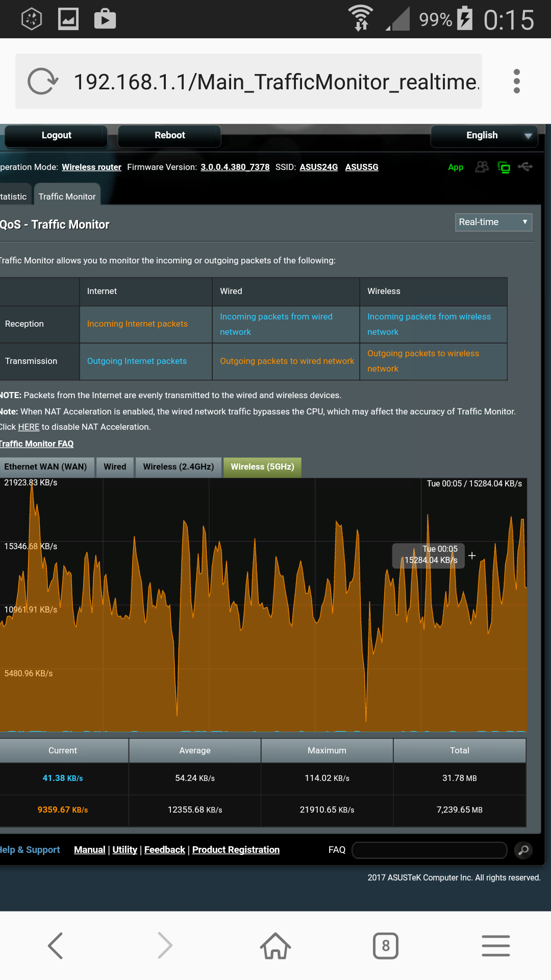The width and height of the screenshot is (551, 980).
Task: Go back with the browser back arrow
Action: coord(56,946)
